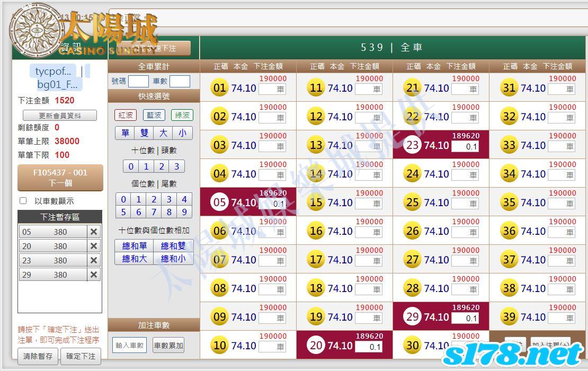This screenshot has height=371, width=588.
Task: Select small numbers with 小
Action: [x=182, y=133]
